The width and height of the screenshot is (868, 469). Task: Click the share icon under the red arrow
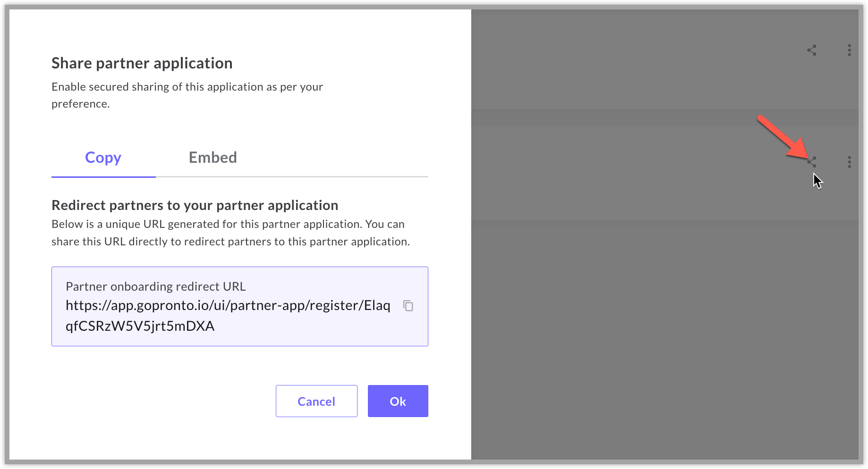click(x=811, y=162)
